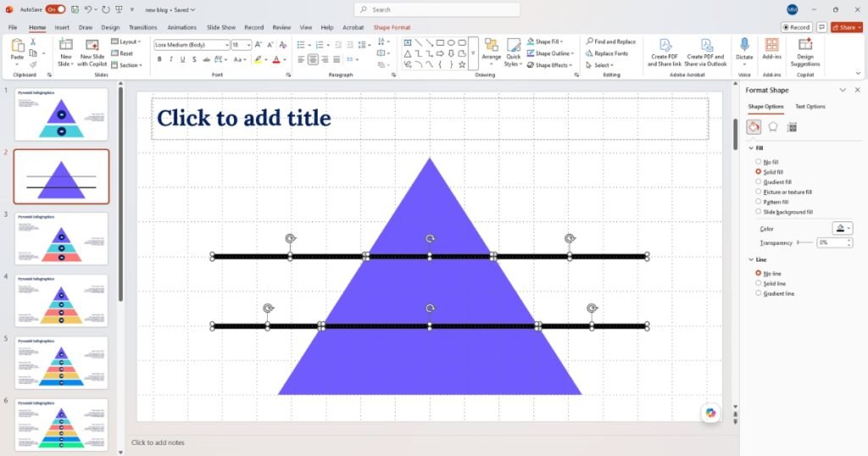Click the Record button at top right
868x456 pixels.
[797, 27]
